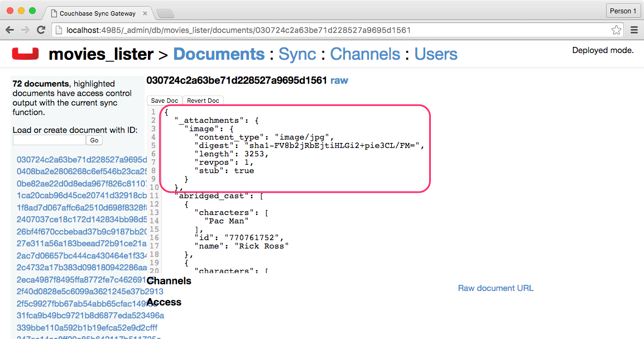The width and height of the screenshot is (644, 339).
Task: Open document starting with 0408ba2e
Action: pos(81,171)
